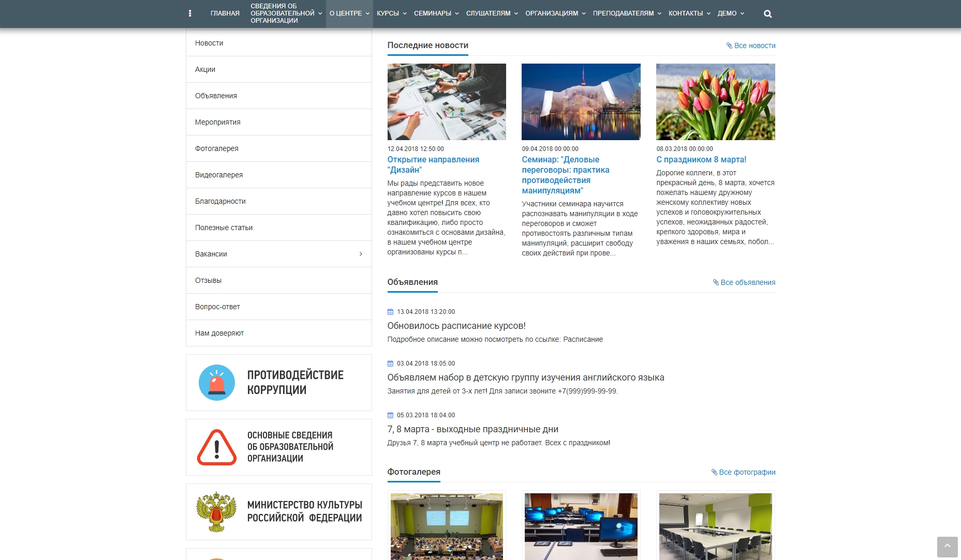Image resolution: width=961 pixels, height=560 pixels.
Task: Click calendar icon beside 03.04.2018 announcement
Action: (x=391, y=364)
